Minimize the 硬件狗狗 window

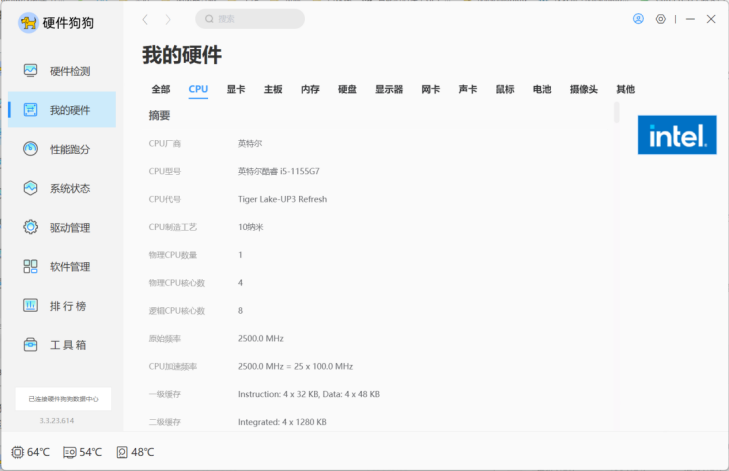690,19
